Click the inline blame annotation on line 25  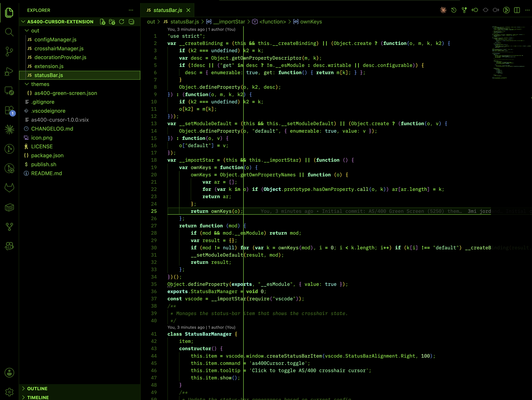(361, 211)
